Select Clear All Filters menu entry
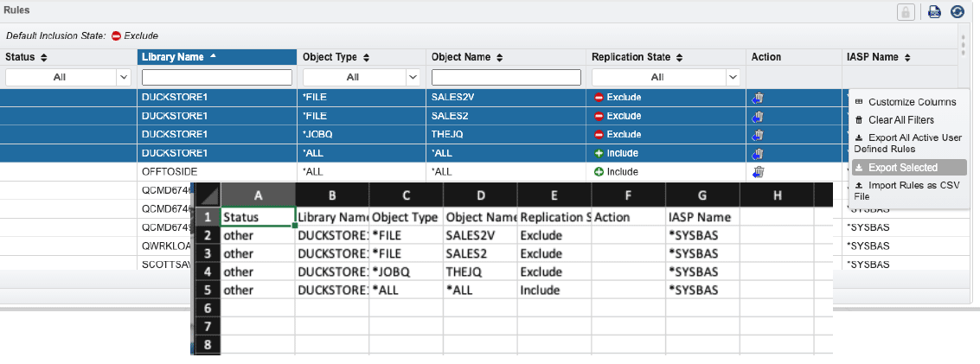This screenshot has width=980, height=364. tap(900, 120)
